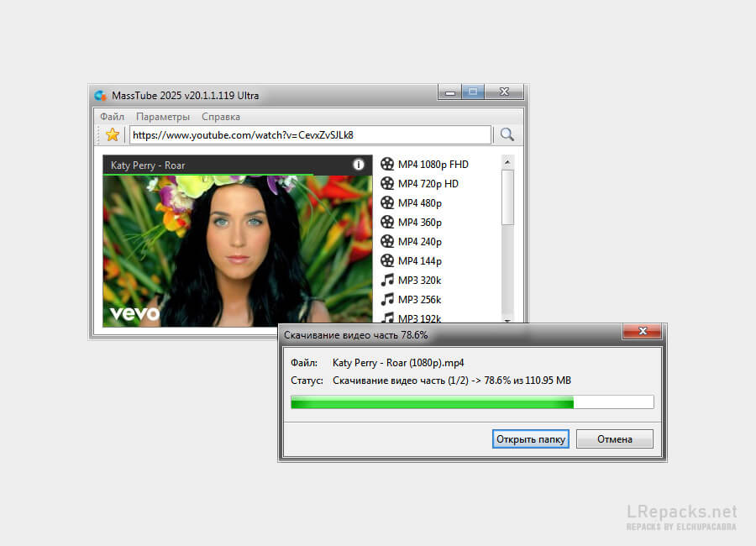Minimize the MassTube window

point(450,92)
